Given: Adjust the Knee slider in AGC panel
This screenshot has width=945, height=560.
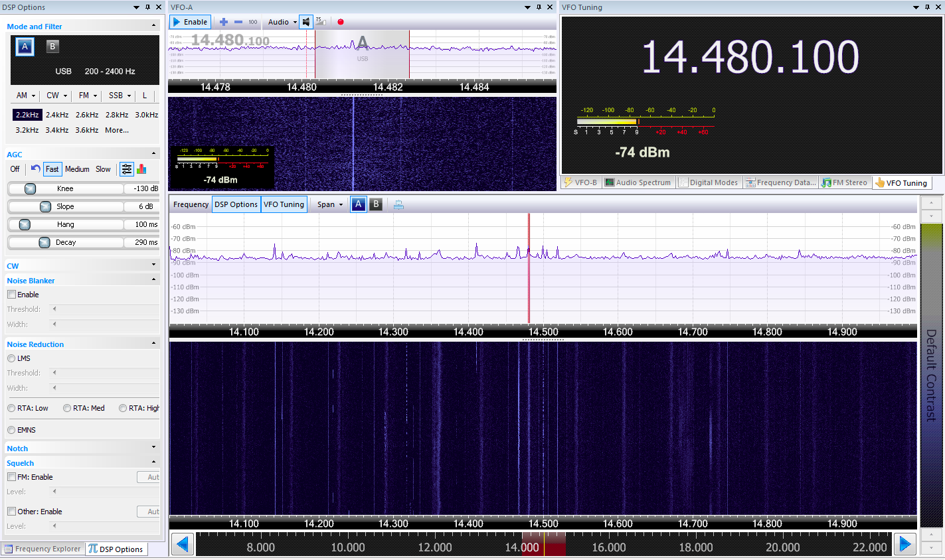Looking at the screenshot, I should [30, 188].
